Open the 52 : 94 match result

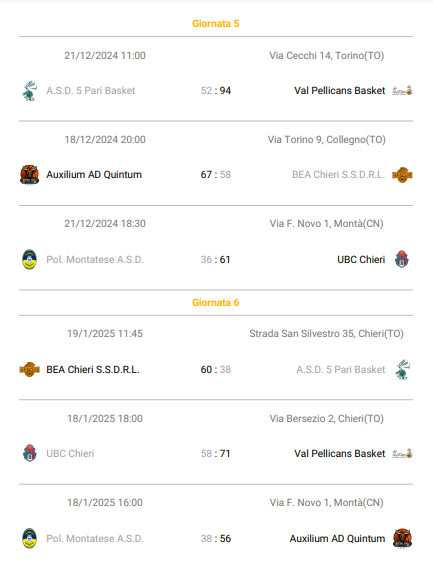point(216,91)
